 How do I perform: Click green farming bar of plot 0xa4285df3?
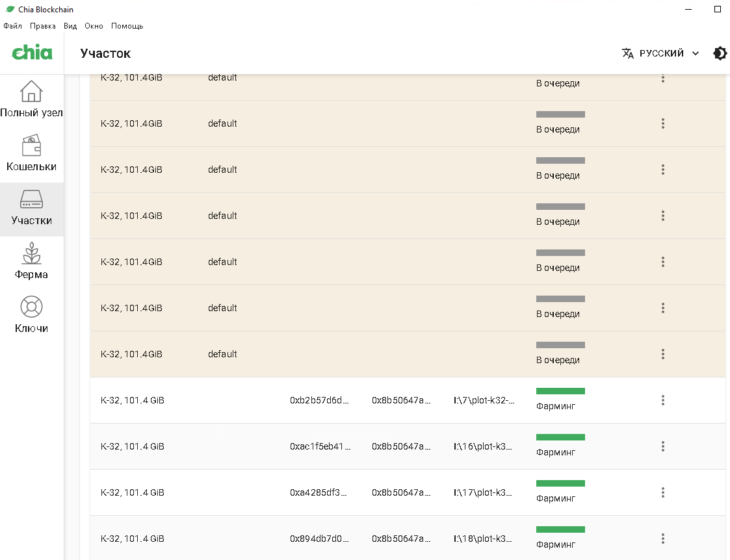[x=560, y=483]
